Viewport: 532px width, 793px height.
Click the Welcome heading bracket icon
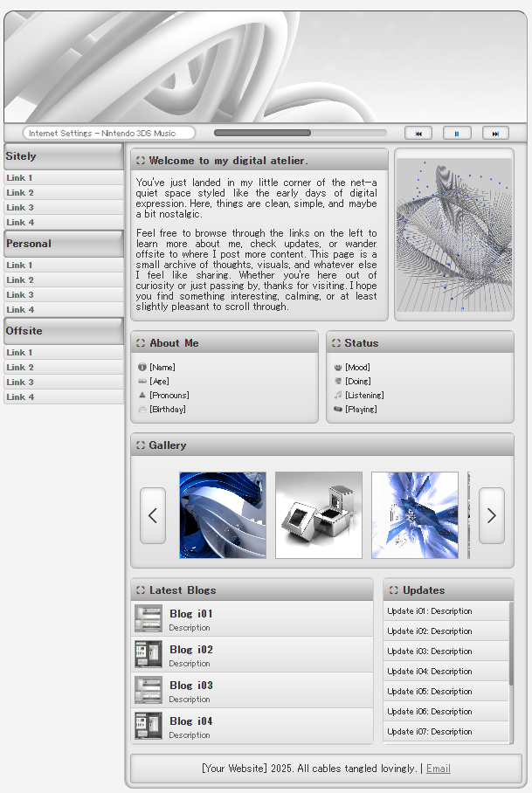141,161
